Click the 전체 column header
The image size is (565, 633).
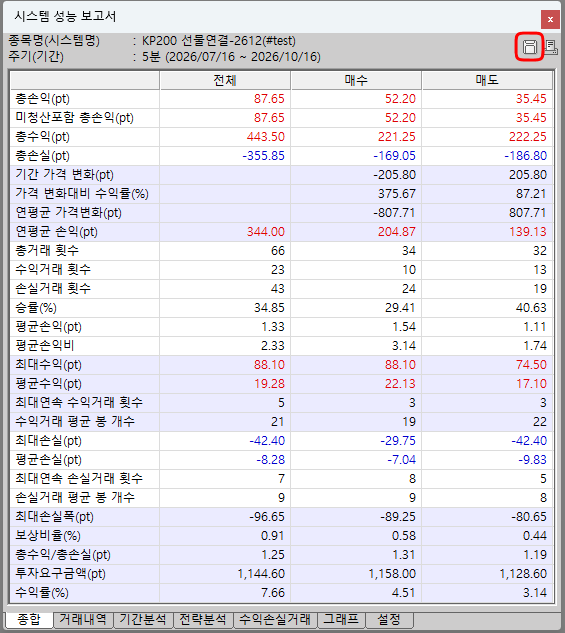point(225,80)
